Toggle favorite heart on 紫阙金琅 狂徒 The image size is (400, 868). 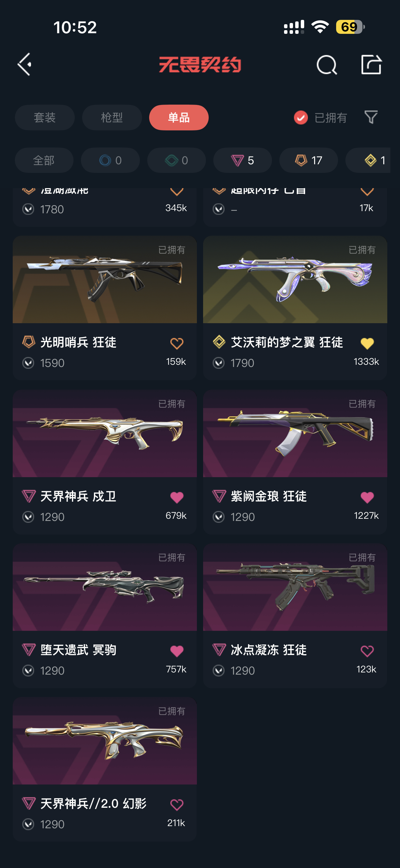tap(367, 497)
